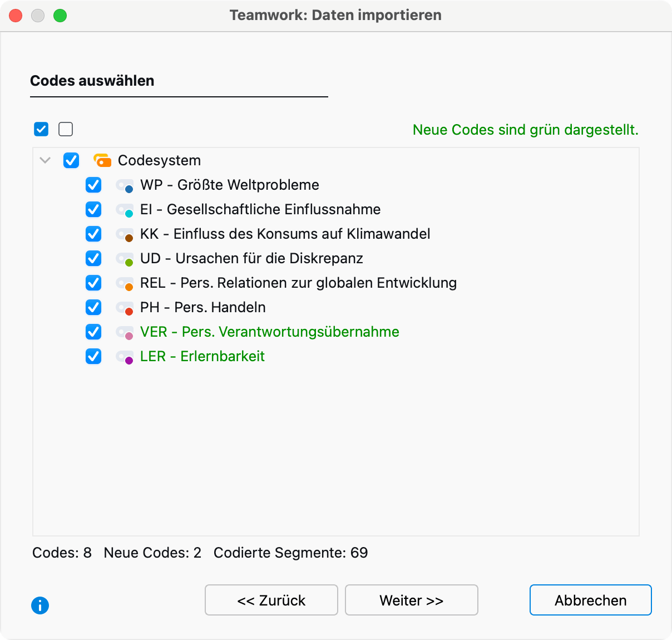Click the KK code icon with brown dot
This screenshot has height=640, width=672.
click(x=125, y=234)
